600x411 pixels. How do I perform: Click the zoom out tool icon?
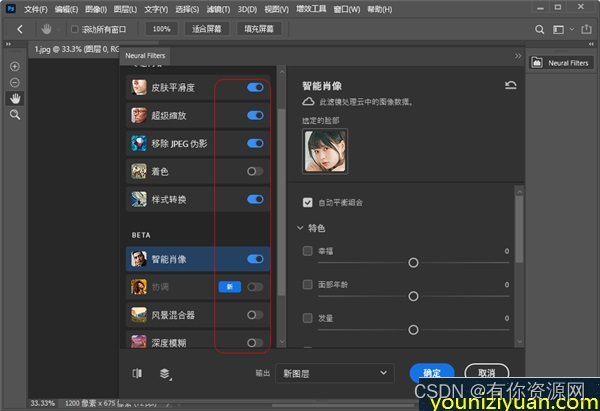coord(15,83)
